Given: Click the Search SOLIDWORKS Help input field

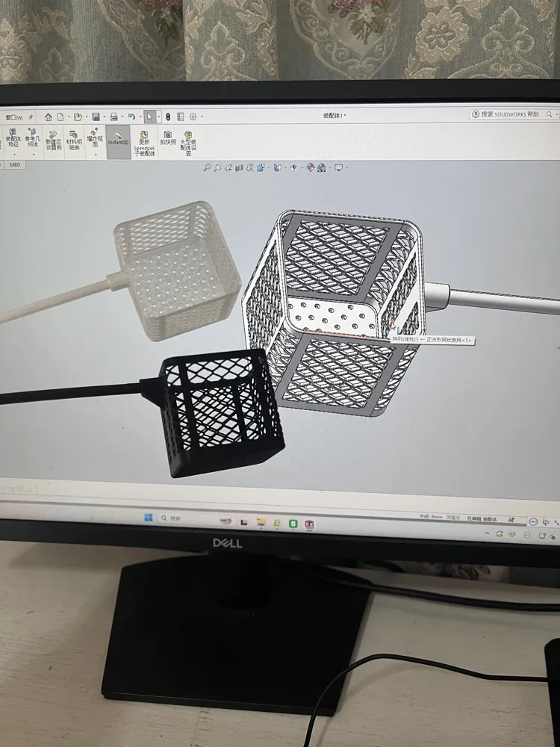Looking at the screenshot, I should (511, 114).
